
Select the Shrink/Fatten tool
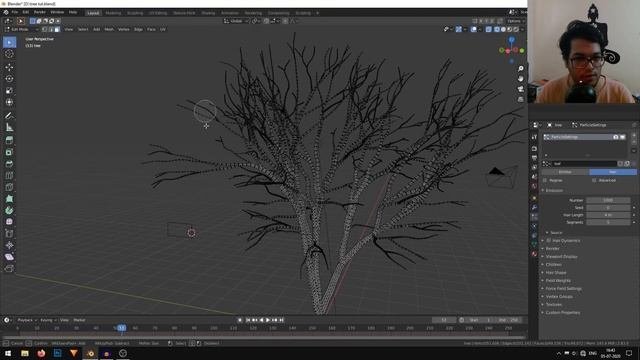[x=9, y=245]
